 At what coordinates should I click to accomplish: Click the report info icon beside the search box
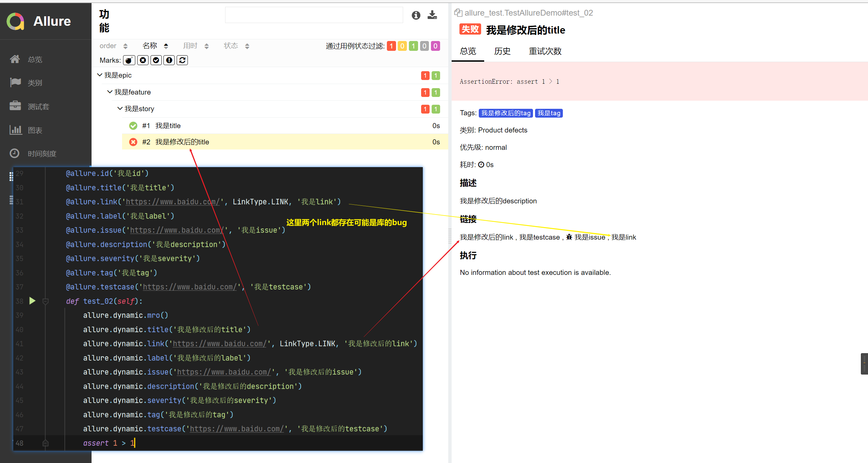tap(416, 15)
